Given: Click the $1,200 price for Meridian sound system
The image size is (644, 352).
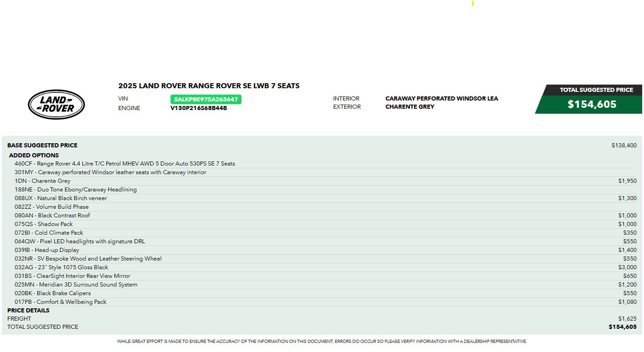Looking at the screenshot, I should coord(627,285).
